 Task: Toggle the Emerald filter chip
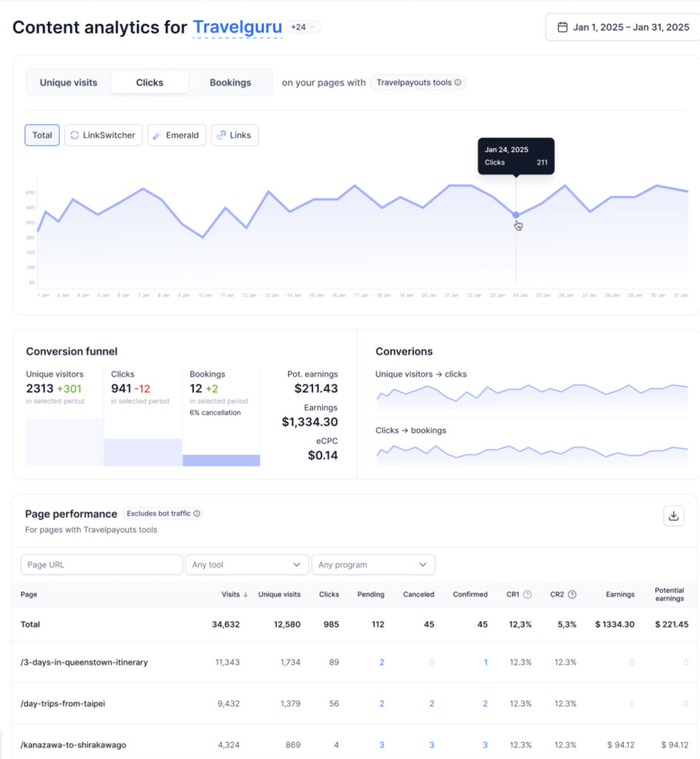click(x=176, y=135)
